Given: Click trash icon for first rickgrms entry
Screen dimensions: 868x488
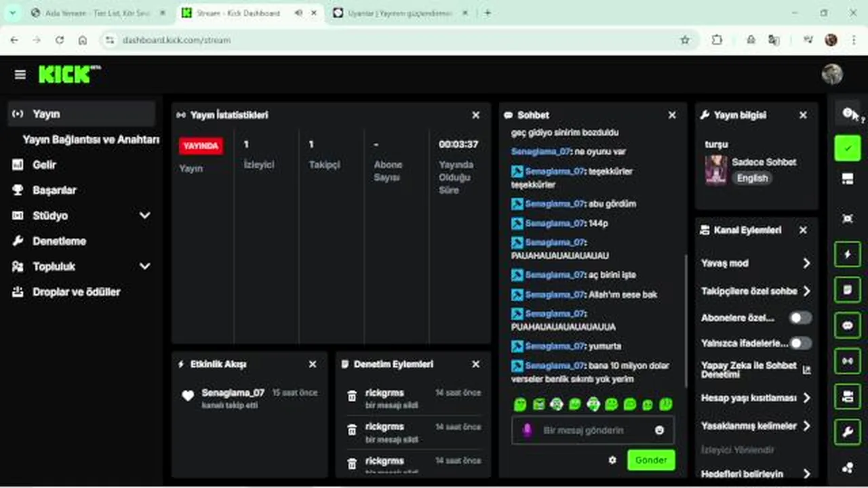Looking at the screenshot, I should (x=351, y=396).
